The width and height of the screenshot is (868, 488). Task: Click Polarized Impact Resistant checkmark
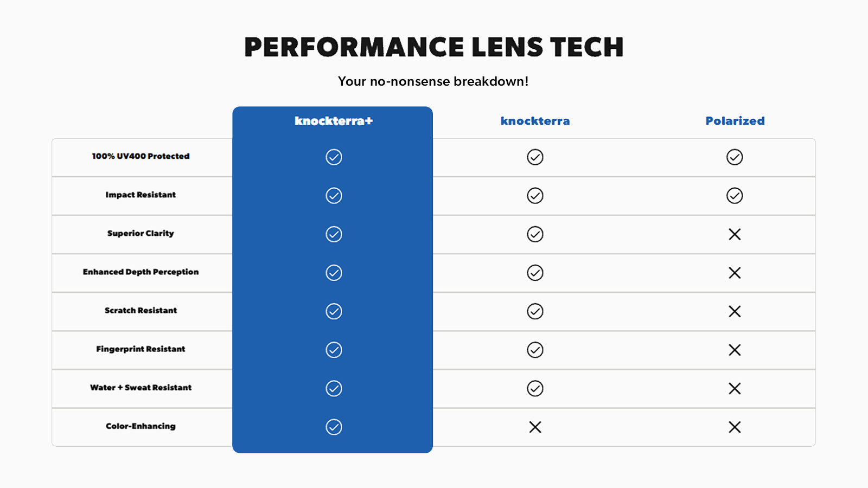coord(735,196)
